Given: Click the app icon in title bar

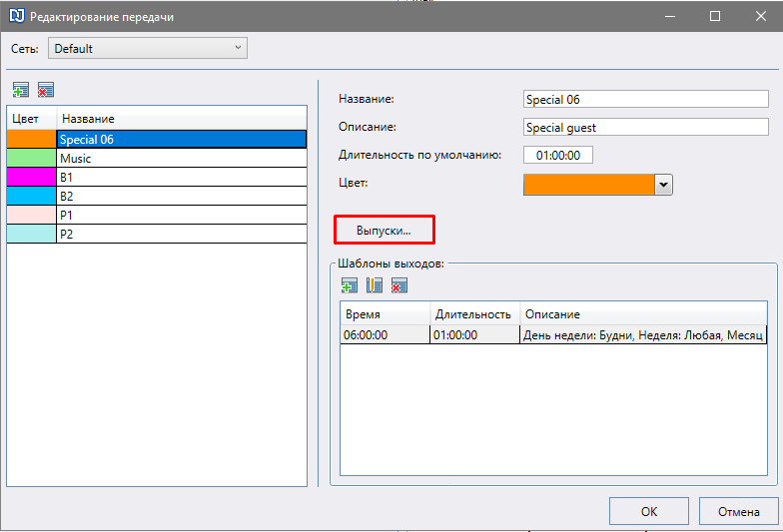Looking at the screenshot, I should [16, 16].
